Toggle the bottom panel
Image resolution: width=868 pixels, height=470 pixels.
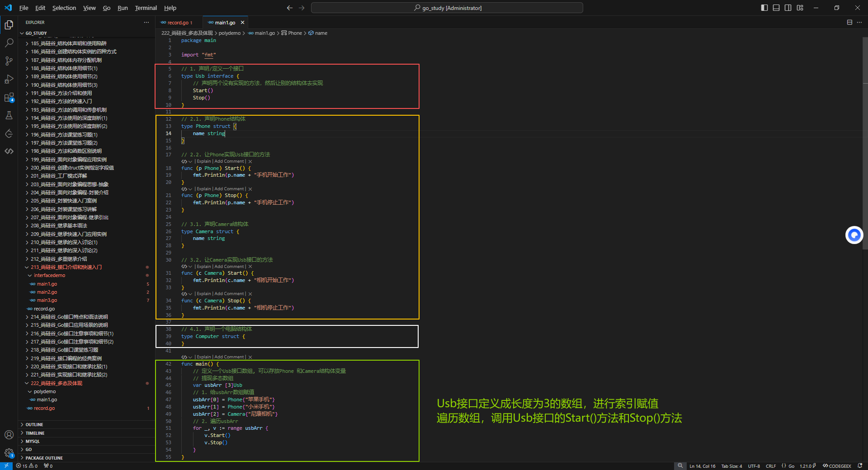pos(776,8)
